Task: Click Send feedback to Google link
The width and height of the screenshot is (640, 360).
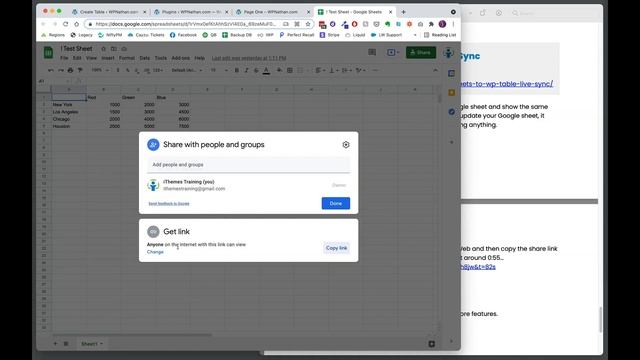Action: (169, 203)
